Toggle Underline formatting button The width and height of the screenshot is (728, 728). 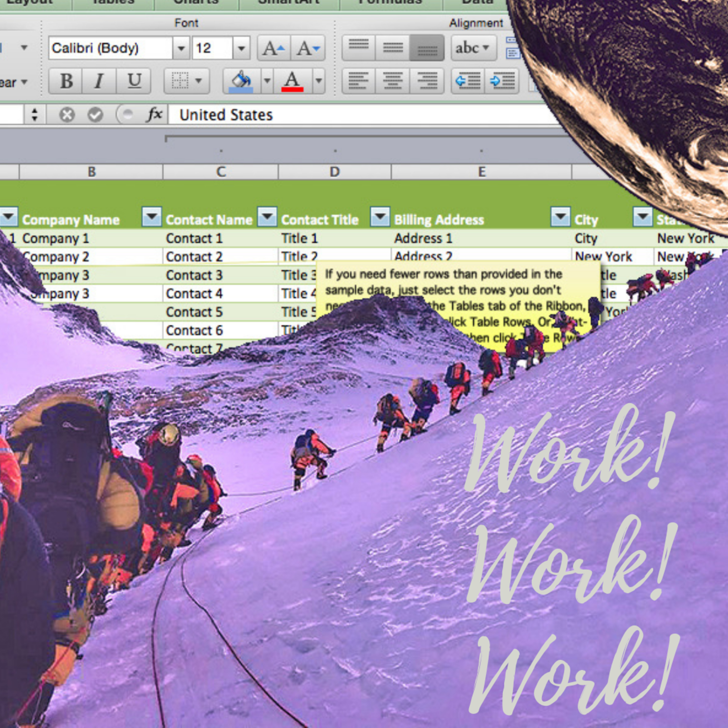[x=134, y=81]
